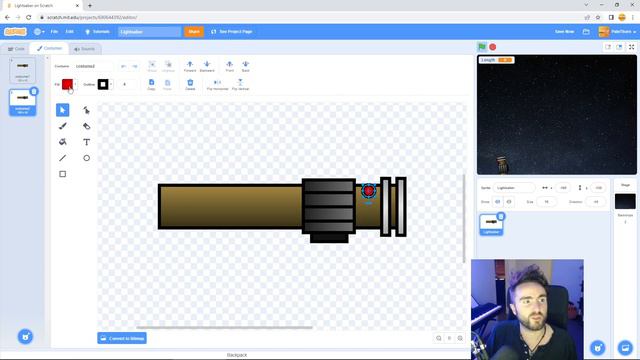
Task: Open the Choose a Backdrop button
Action: (625, 348)
